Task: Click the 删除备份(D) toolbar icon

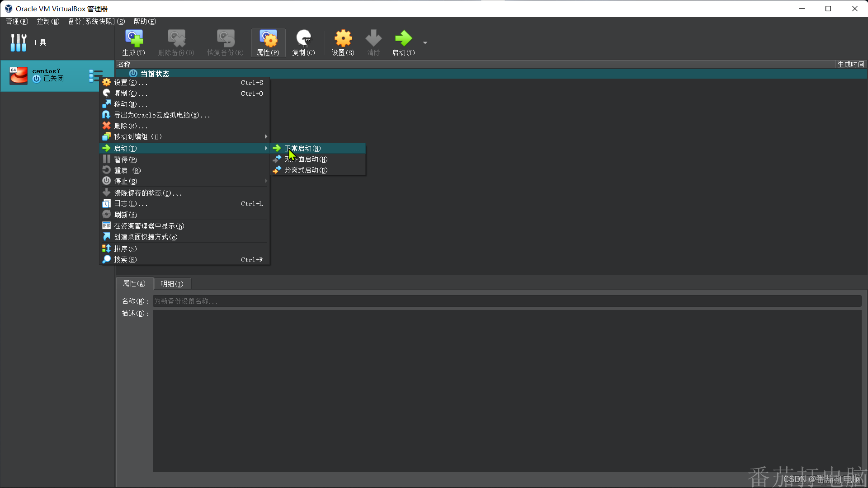Action: coord(176,43)
